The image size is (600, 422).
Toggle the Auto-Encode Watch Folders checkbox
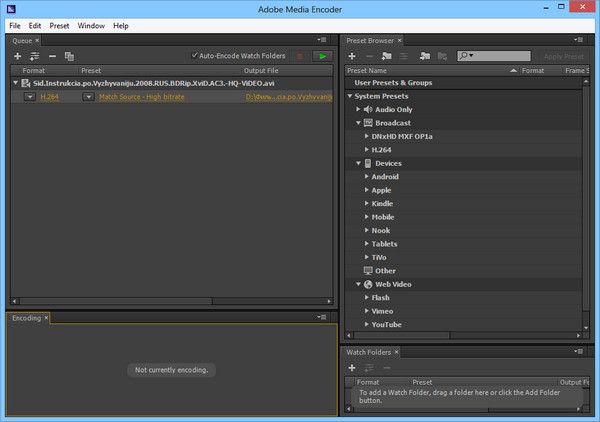[195, 56]
